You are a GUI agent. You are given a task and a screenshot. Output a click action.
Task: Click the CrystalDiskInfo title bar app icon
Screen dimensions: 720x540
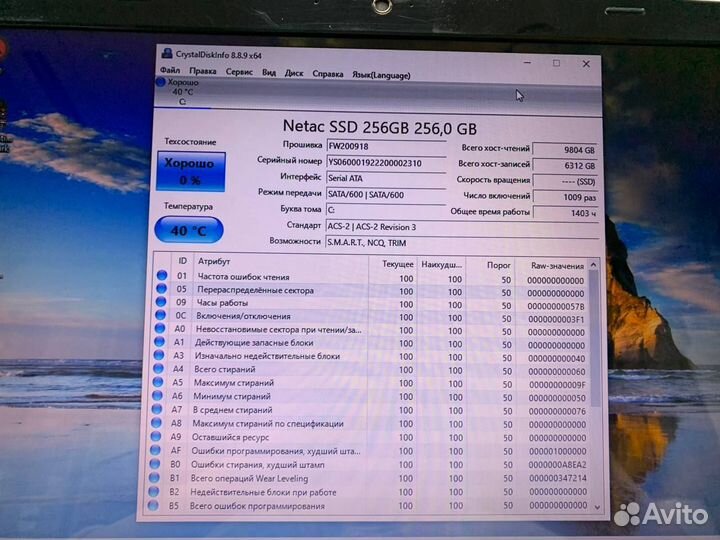click(x=166, y=54)
